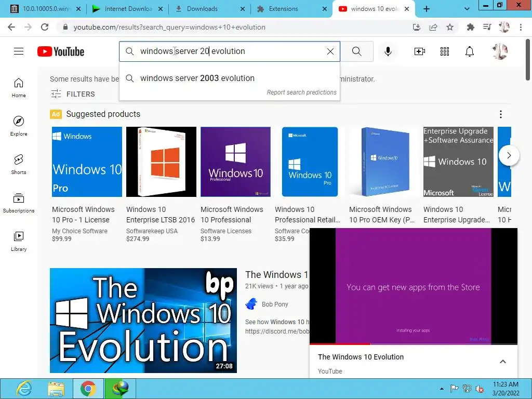
Task: Open the Enterprise Upgrade product image
Action: coord(458,162)
